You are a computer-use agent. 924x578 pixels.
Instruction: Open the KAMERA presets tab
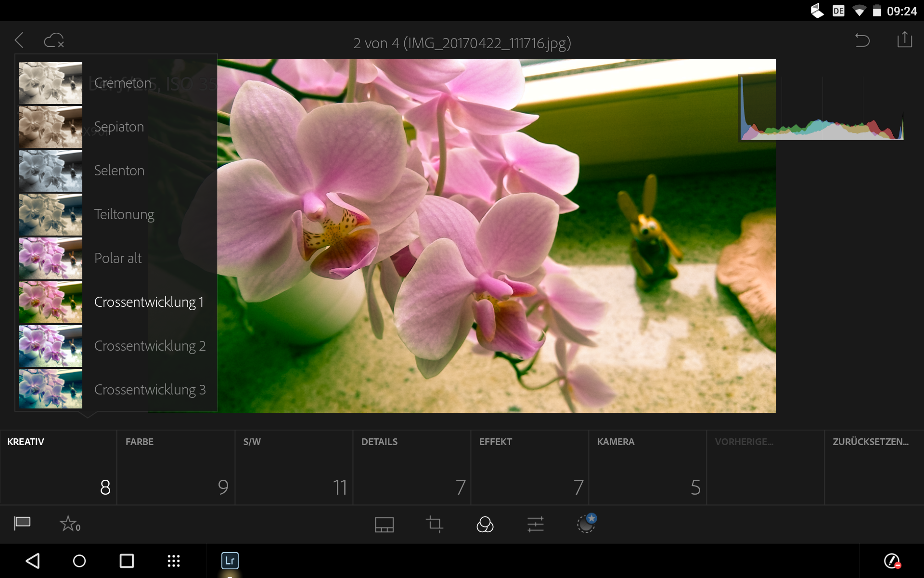click(647, 467)
